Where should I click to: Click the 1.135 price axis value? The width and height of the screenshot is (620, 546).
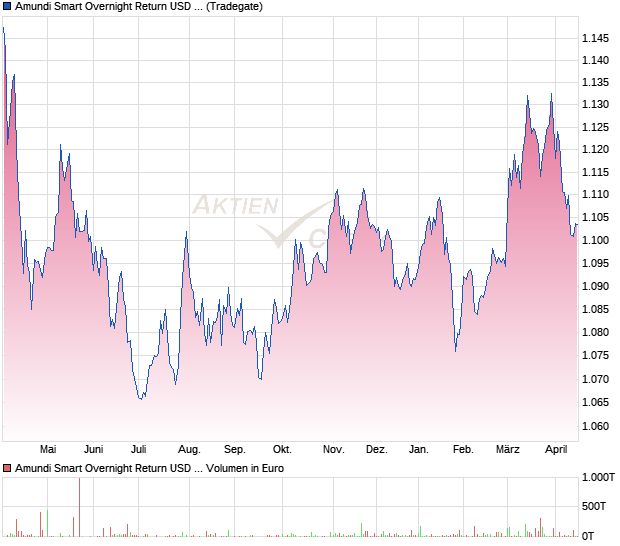coord(595,83)
